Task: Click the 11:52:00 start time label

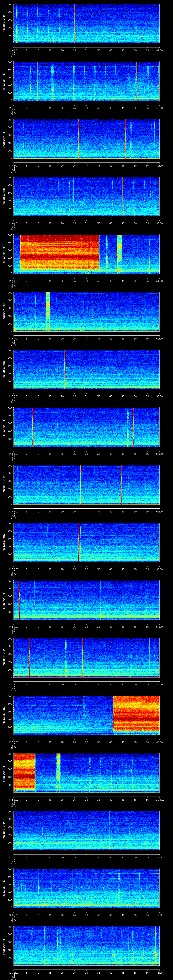Action: click(14, 396)
